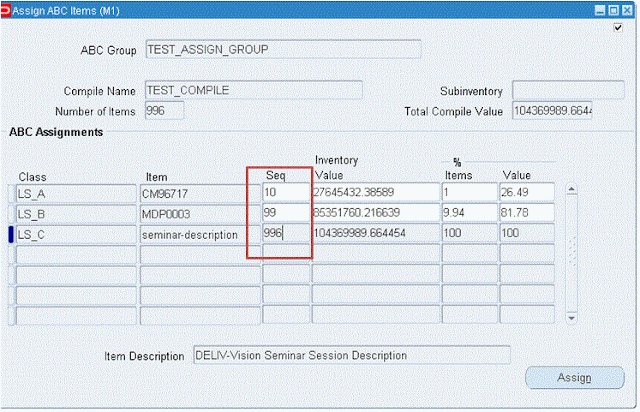Click % Items cell in LS_C row
This screenshot has width=640, height=412.
click(470, 233)
